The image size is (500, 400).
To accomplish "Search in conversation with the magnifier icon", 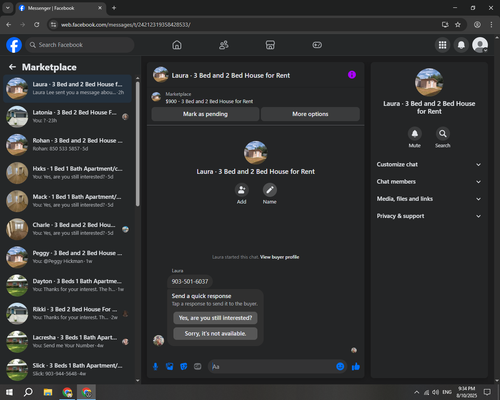I will (443, 134).
